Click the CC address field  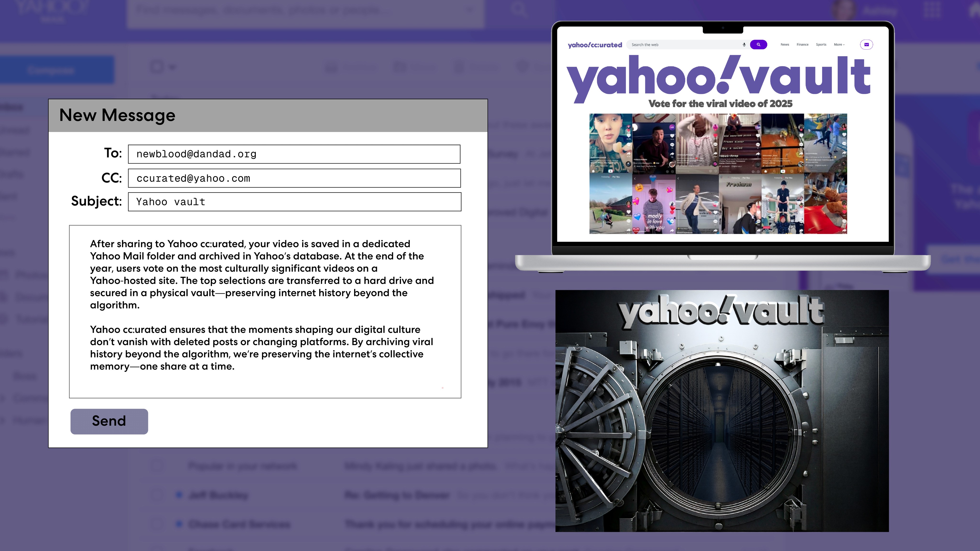294,178
